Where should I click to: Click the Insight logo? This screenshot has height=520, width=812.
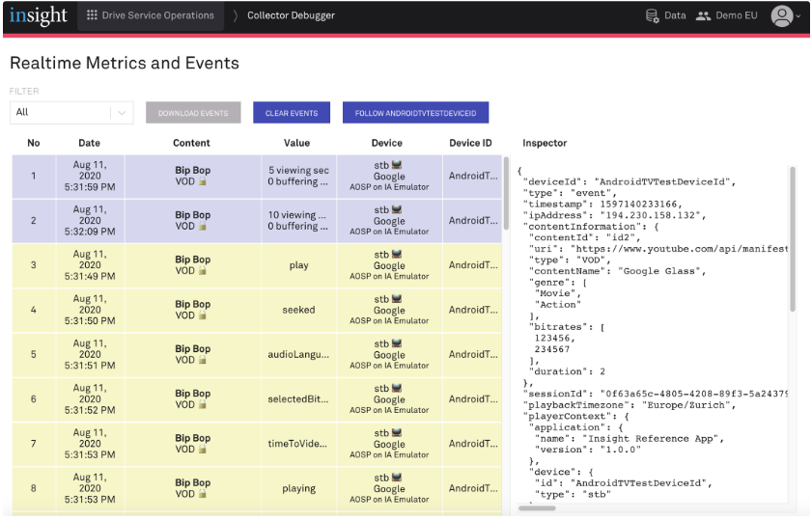point(39,15)
